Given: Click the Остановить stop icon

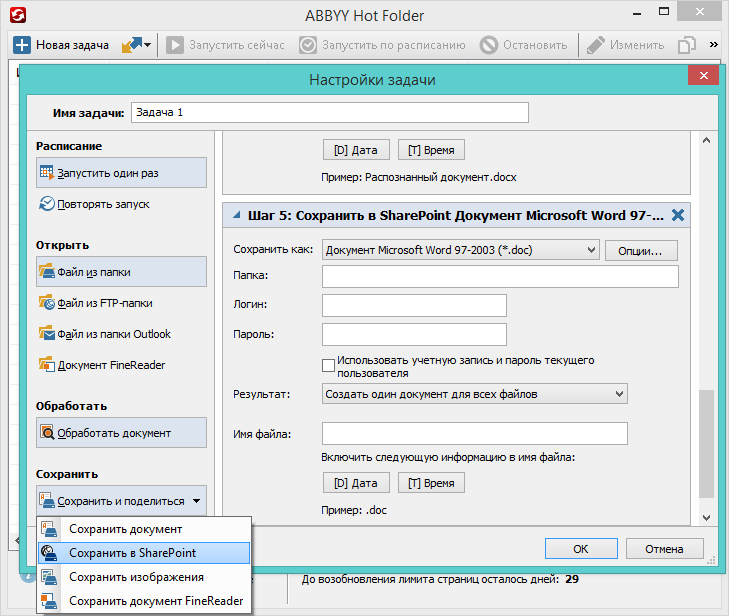Looking at the screenshot, I should click(x=489, y=45).
